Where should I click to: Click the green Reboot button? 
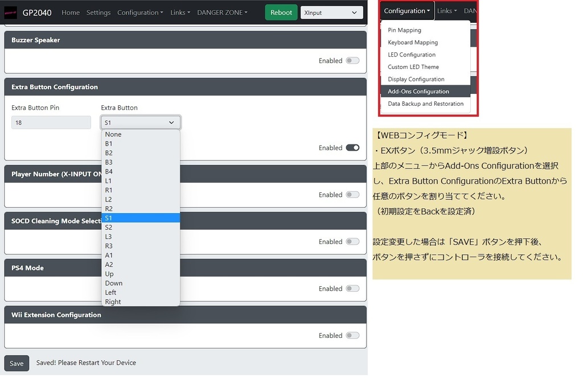(281, 13)
